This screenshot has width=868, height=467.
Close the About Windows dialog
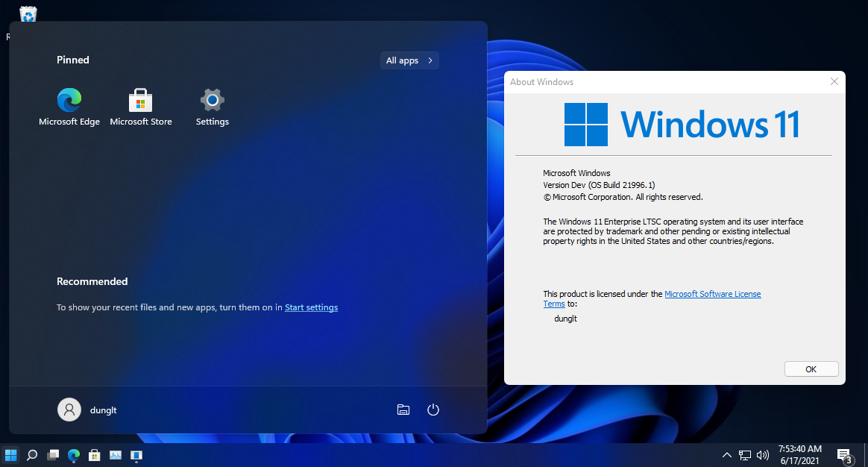point(834,81)
